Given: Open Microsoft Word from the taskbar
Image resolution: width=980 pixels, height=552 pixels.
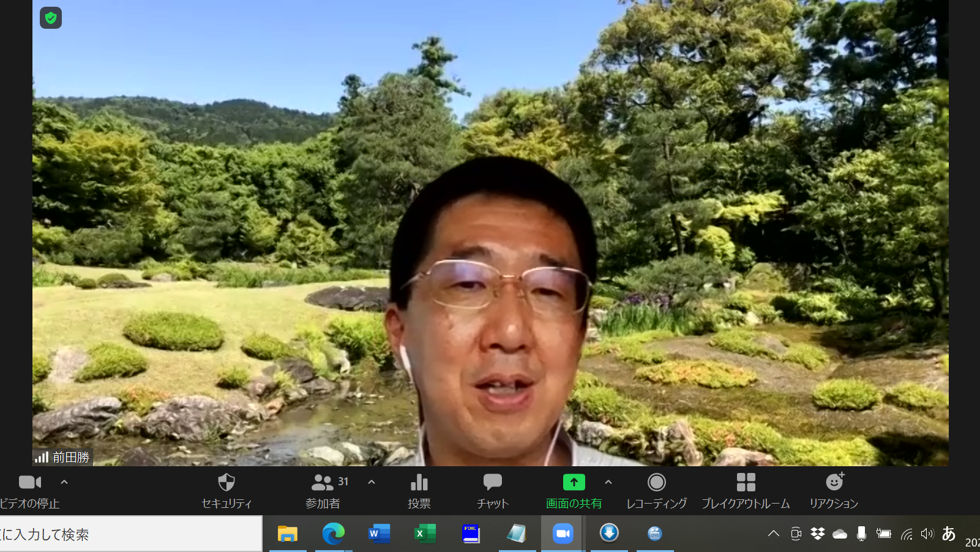Looking at the screenshot, I should (380, 534).
